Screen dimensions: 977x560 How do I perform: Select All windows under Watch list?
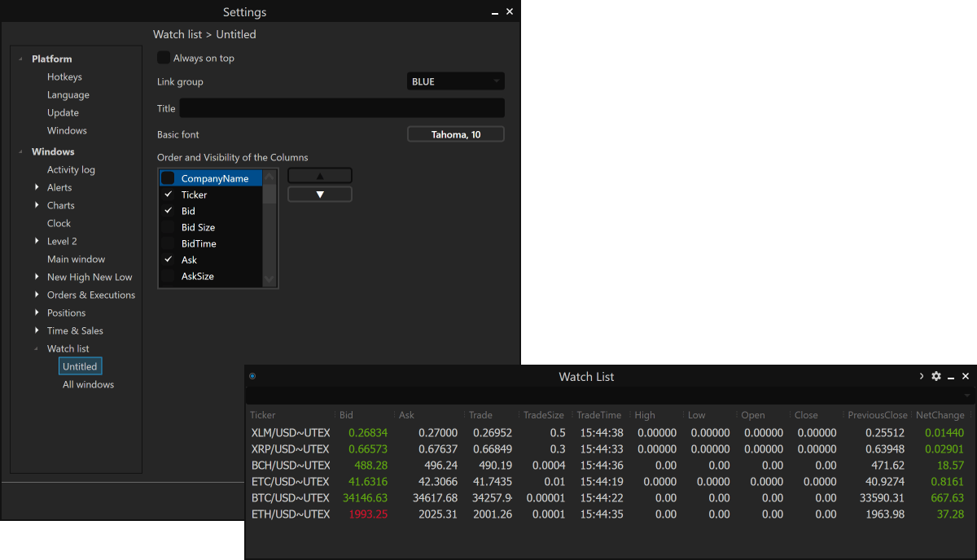pyautogui.click(x=88, y=384)
